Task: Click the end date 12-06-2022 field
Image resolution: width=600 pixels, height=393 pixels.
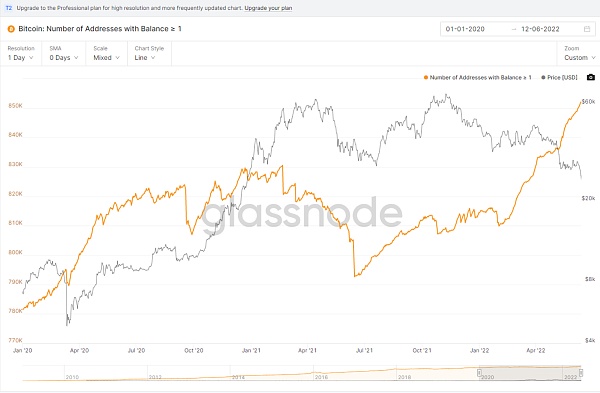Action: coord(540,29)
